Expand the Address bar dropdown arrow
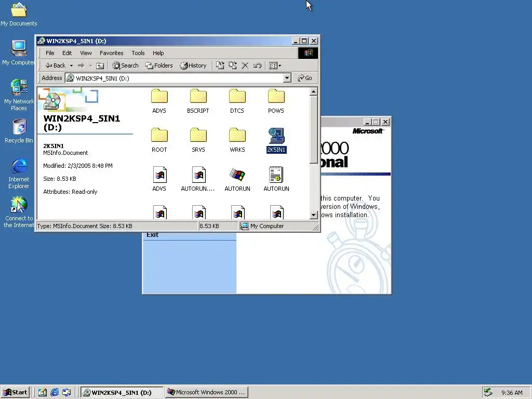Image resolution: width=532 pixels, height=399 pixels. point(287,78)
